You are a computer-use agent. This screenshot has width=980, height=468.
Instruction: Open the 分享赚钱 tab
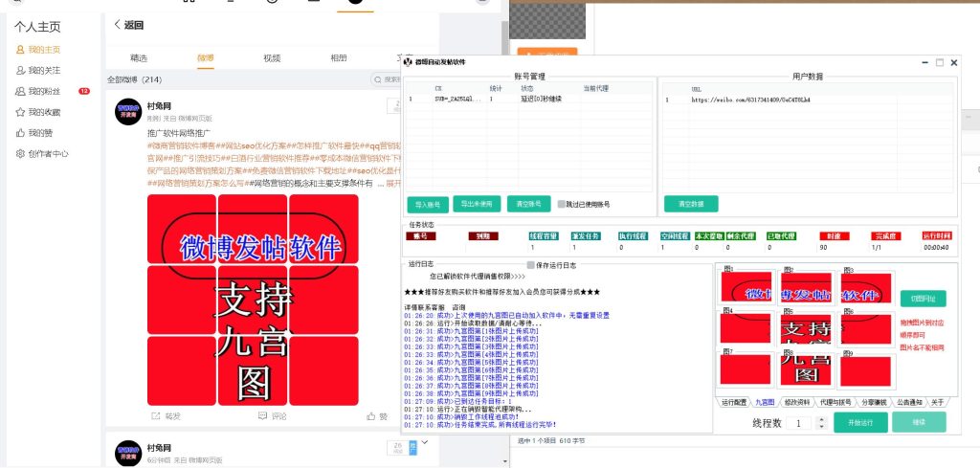tap(873, 402)
